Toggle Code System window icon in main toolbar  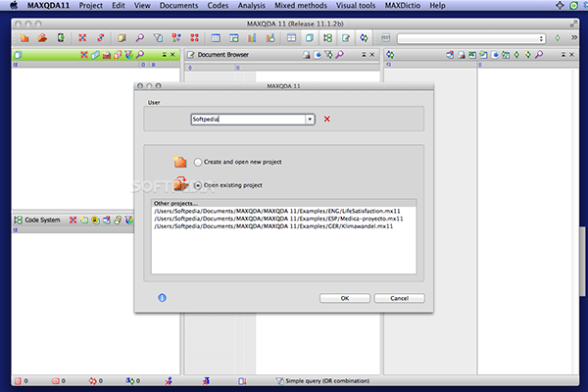tap(327, 38)
